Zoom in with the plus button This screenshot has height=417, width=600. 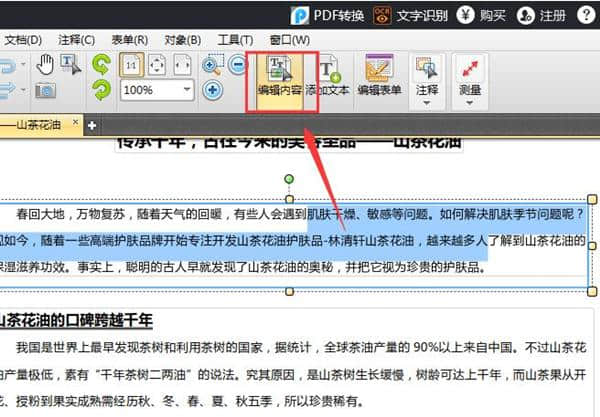pos(212,90)
